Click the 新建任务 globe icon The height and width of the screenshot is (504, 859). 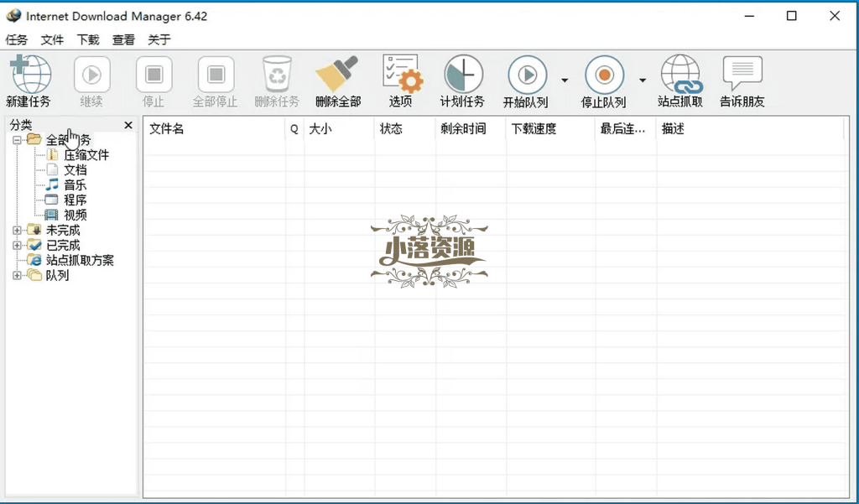pyautogui.click(x=31, y=74)
